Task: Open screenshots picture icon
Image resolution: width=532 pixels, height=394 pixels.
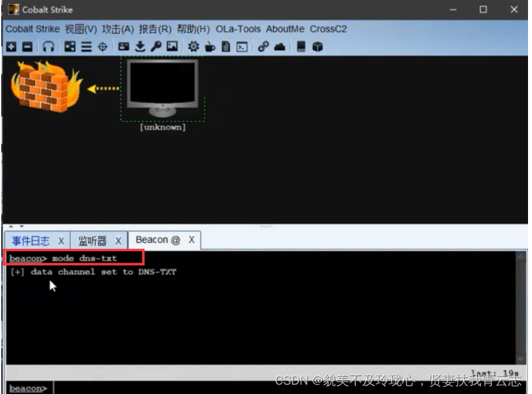Action: tap(172, 46)
